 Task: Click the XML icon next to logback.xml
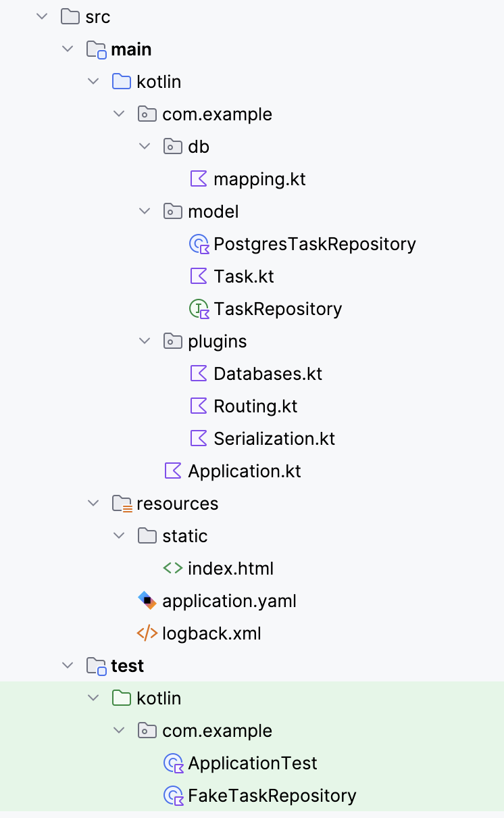point(148,633)
